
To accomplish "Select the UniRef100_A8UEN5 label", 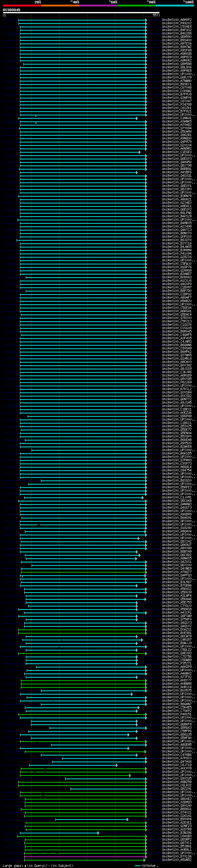I will (x=177, y=745).
